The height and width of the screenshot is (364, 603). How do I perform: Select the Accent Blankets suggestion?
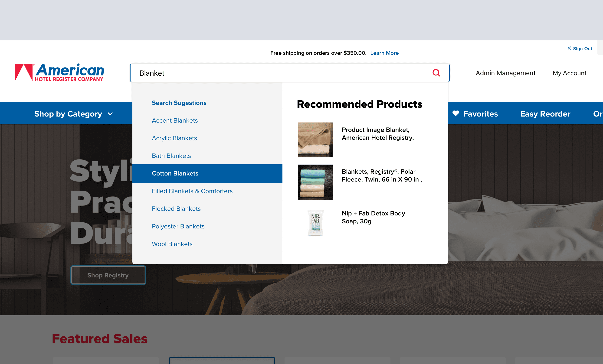tap(175, 120)
